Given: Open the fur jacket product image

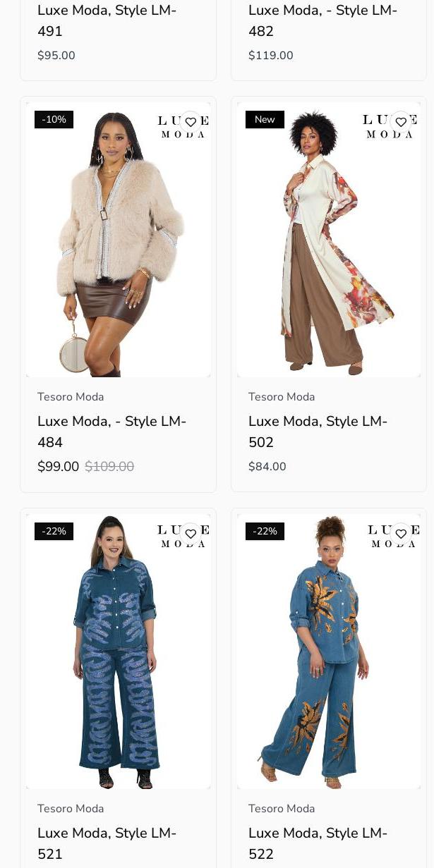Looking at the screenshot, I should coord(119,240).
